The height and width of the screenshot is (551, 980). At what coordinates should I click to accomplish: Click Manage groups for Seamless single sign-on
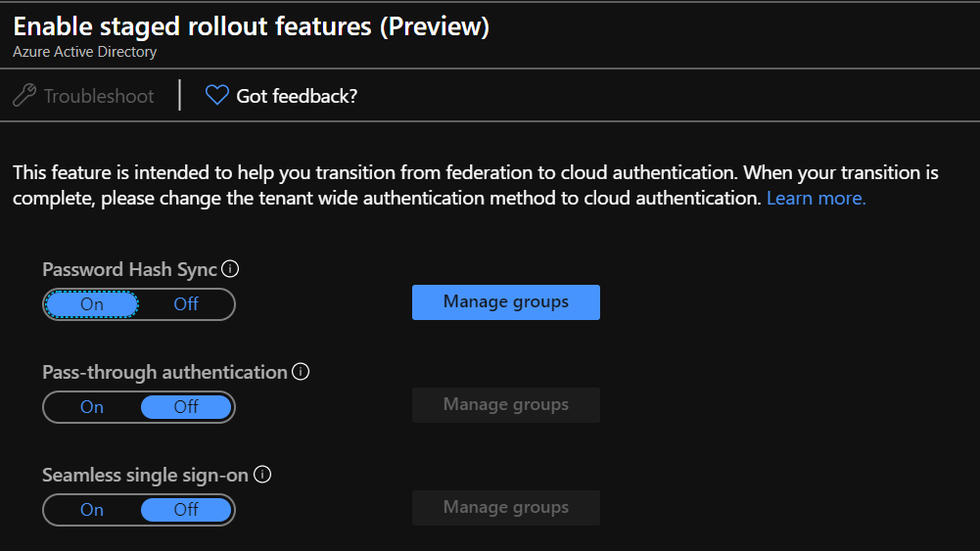pyautogui.click(x=505, y=508)
